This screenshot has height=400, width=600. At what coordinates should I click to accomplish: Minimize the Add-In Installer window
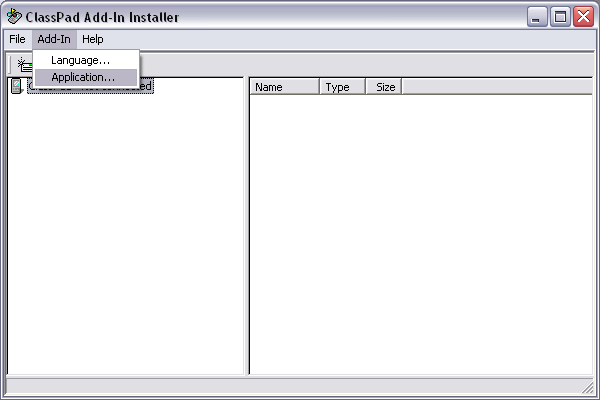point(536,17)
